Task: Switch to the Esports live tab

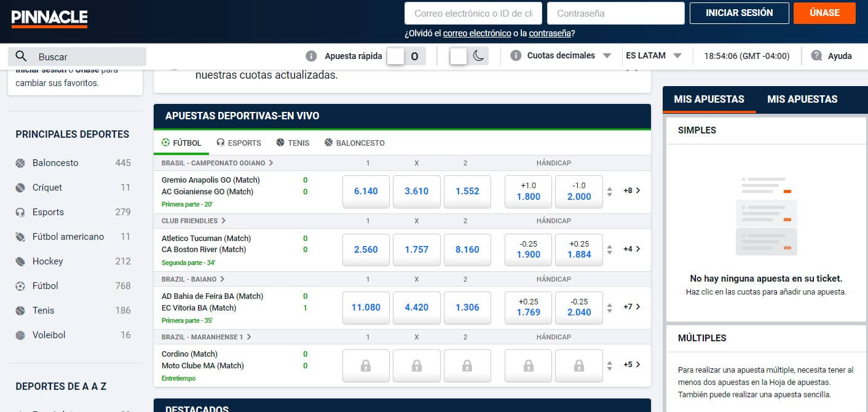Action: (x=239, y=143)
